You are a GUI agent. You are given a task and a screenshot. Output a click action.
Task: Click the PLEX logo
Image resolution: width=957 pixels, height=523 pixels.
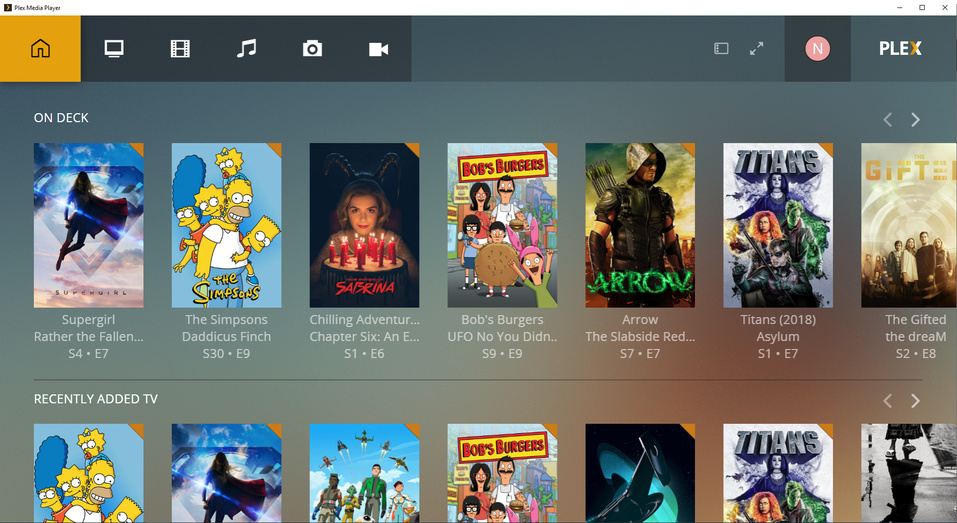coord(900,48)
